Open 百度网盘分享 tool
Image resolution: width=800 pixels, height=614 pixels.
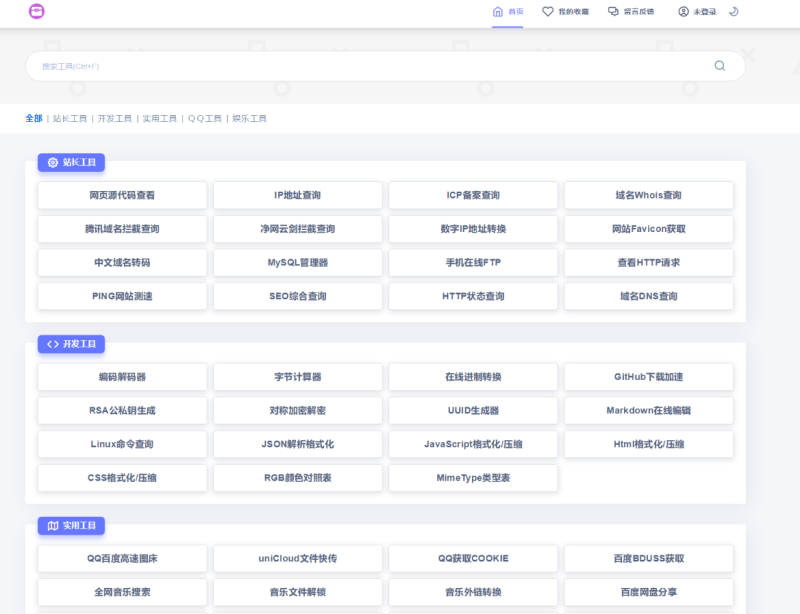coord(648,592)
